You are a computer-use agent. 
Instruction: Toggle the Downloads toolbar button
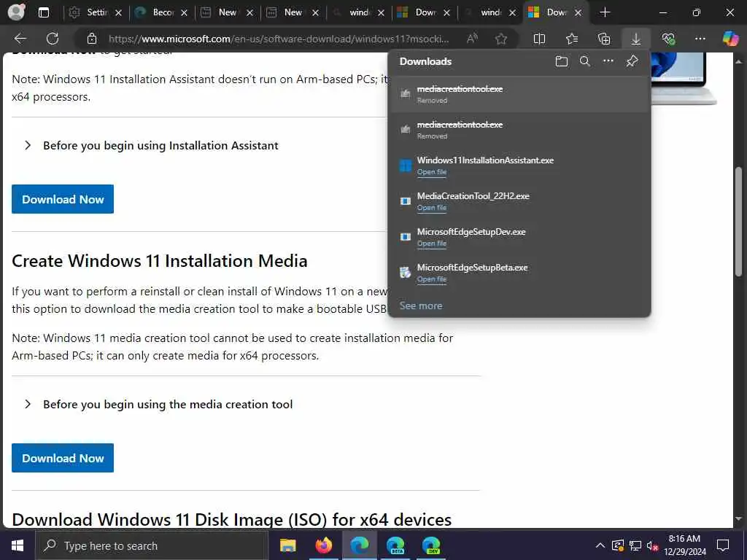pyautogui.click(x=636, y=39)
